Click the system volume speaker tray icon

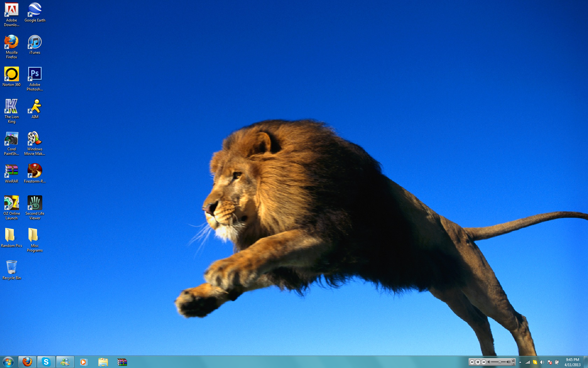(542, 362)
